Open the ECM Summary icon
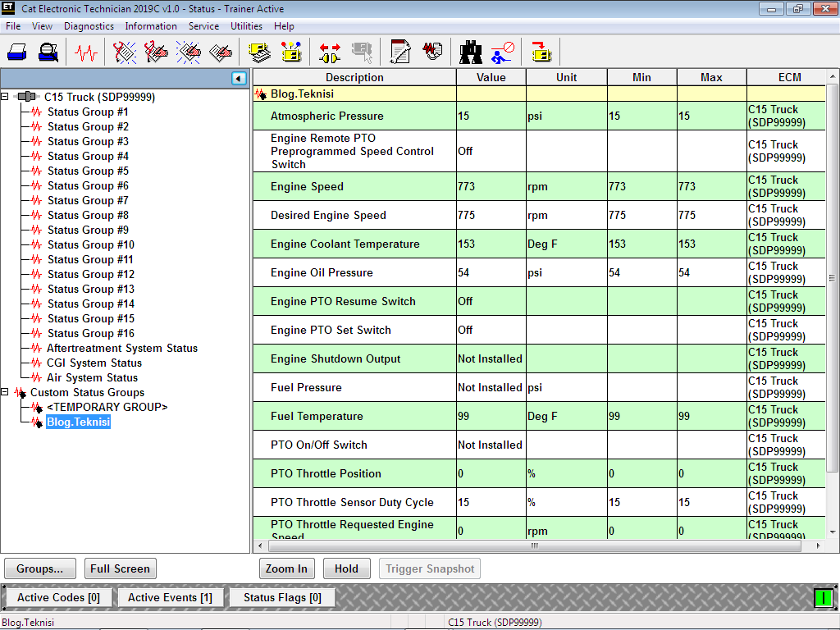840x630 pixels. pyautogui.click(x=258, y=51)
